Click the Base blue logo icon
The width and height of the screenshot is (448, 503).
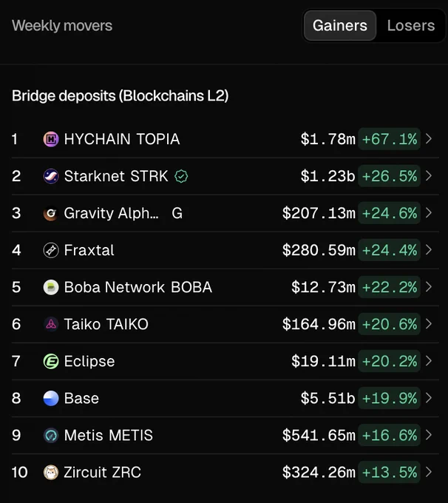[x=51, y=399]
